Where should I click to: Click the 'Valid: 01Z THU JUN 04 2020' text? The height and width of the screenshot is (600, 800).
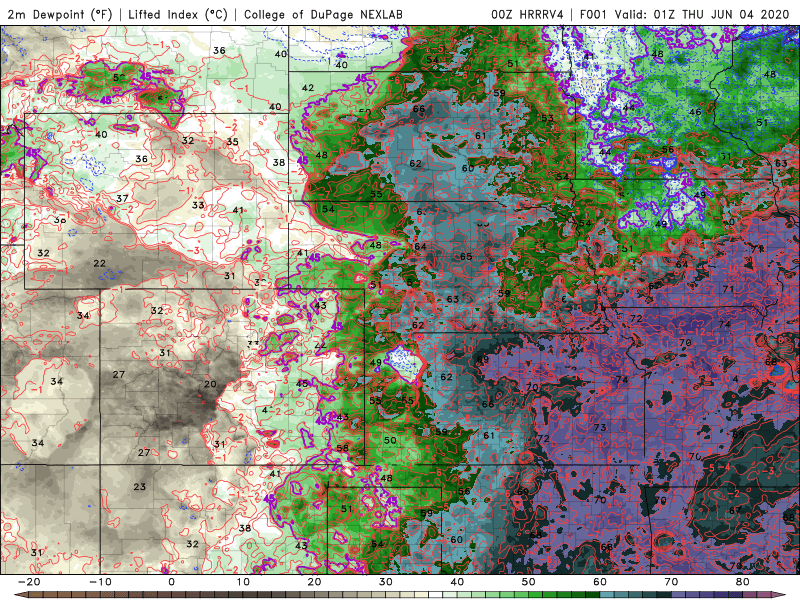pyautogui.click(x=702, y=14)
